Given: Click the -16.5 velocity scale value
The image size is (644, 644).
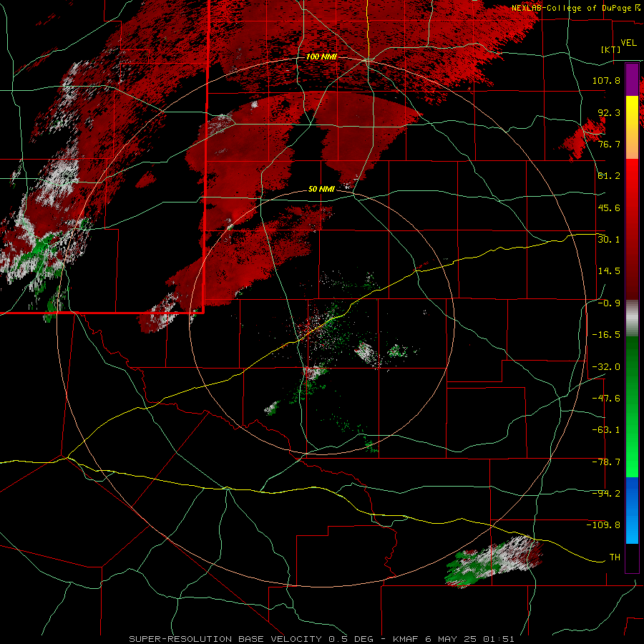Looking at the screenshot, I should click(606, 335).
